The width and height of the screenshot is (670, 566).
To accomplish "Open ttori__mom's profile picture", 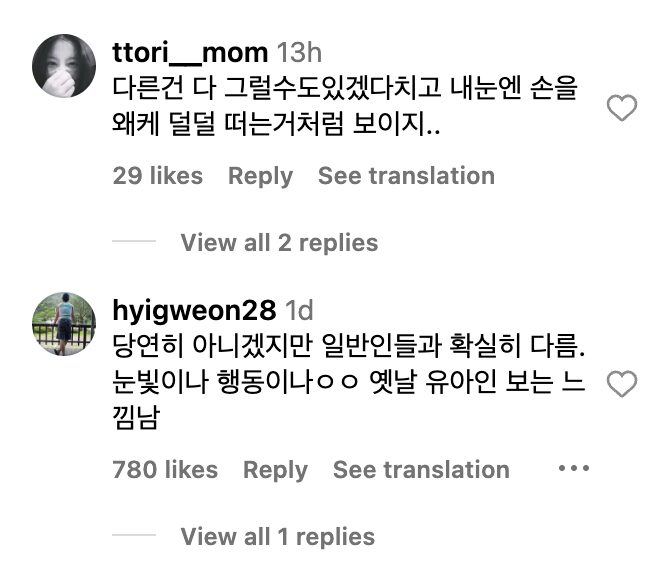I will [65, 69].
